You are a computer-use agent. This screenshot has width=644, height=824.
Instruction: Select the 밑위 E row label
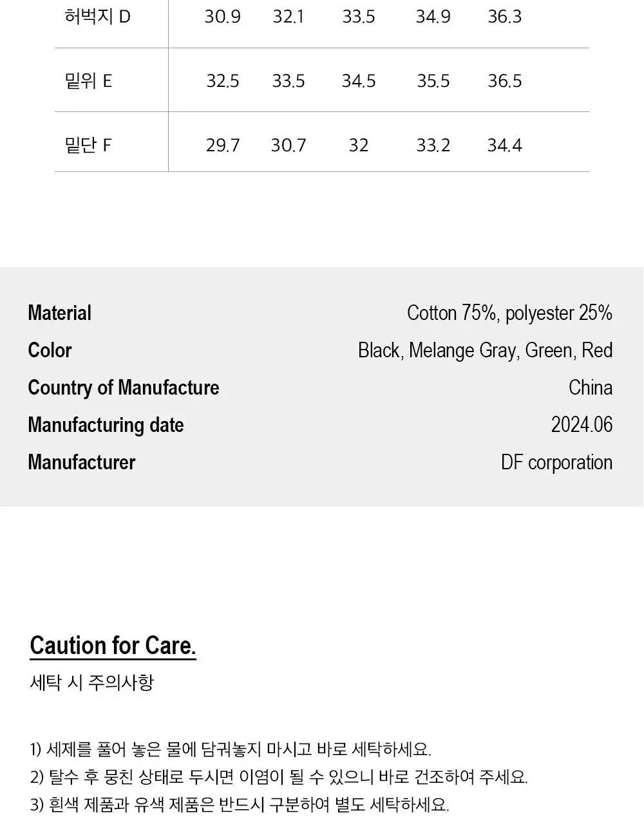88,80
